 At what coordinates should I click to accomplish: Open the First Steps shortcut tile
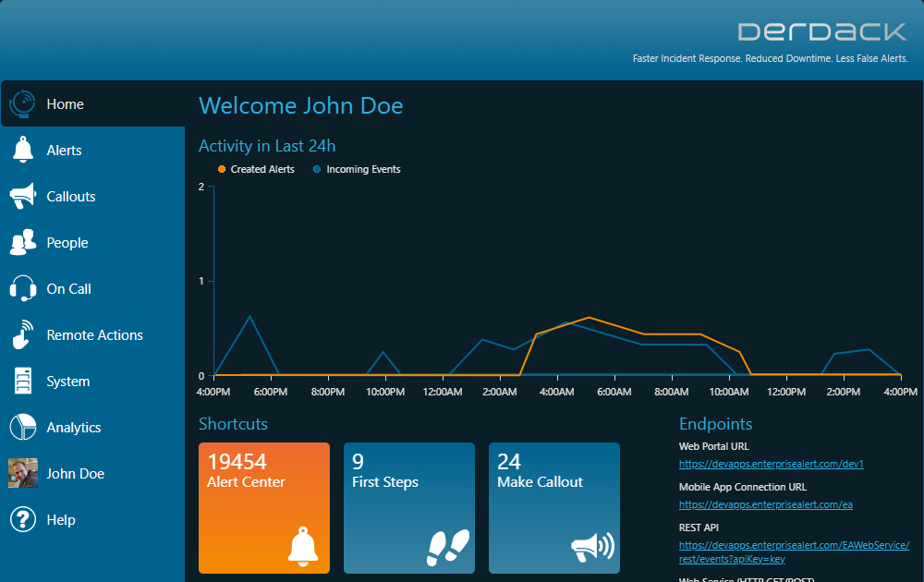point(409,508)
